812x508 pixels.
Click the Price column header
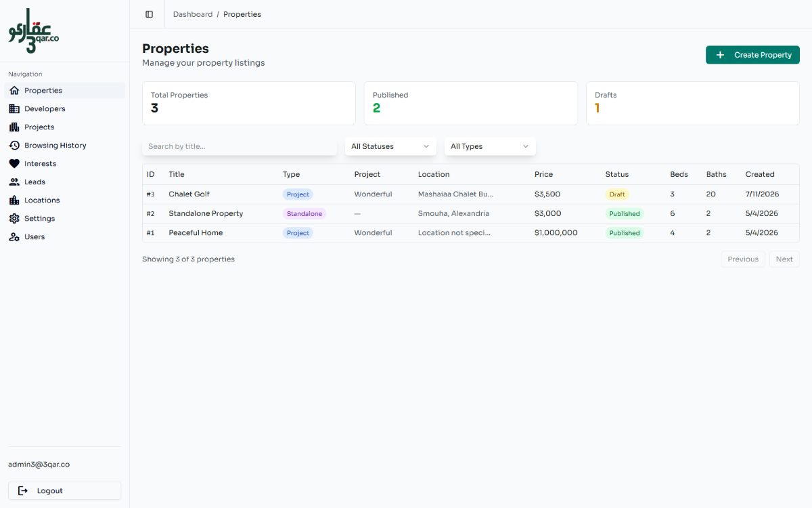[543, 174]
